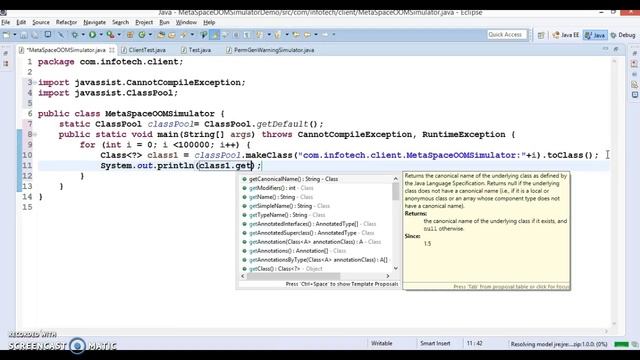
Task: Open the Open Perspective icon
Action: pyautogui.click(x=541, y=35)
